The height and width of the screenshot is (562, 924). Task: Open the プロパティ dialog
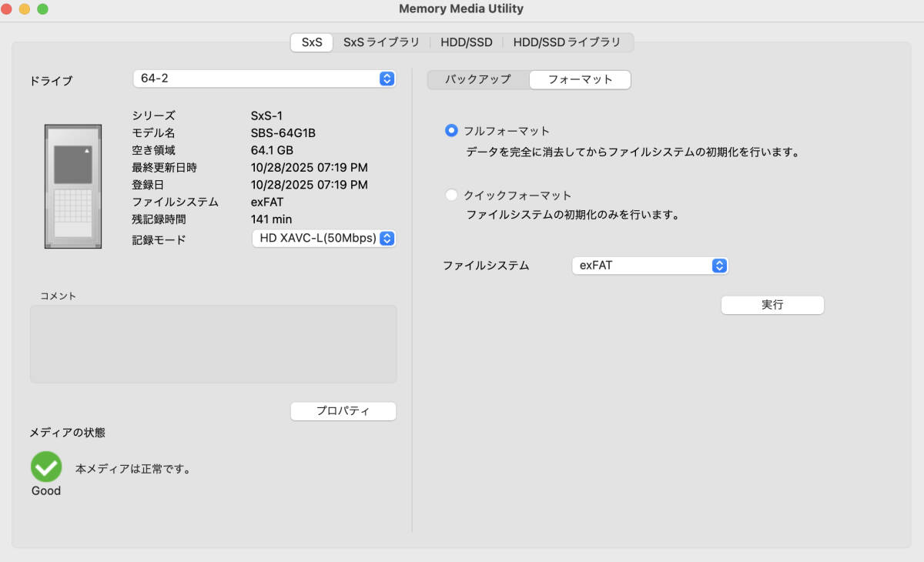coord(343,410)
